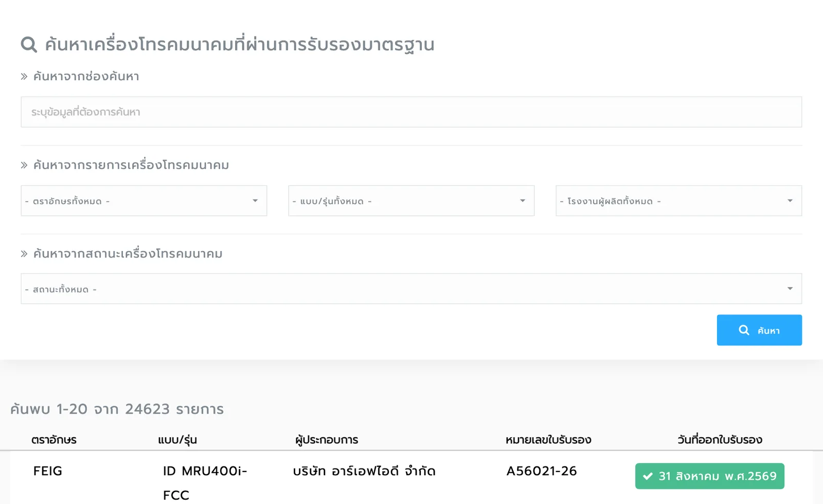
Task: Click the วันที่ออกใบรับรอง column header
Action: tap(720, 440)
